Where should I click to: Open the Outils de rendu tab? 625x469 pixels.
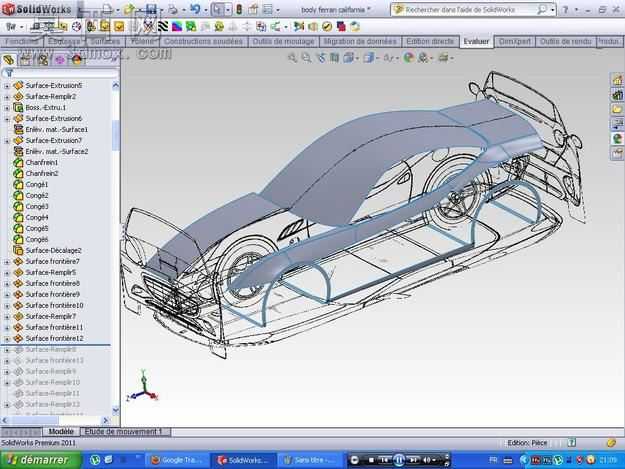[565, 41]
